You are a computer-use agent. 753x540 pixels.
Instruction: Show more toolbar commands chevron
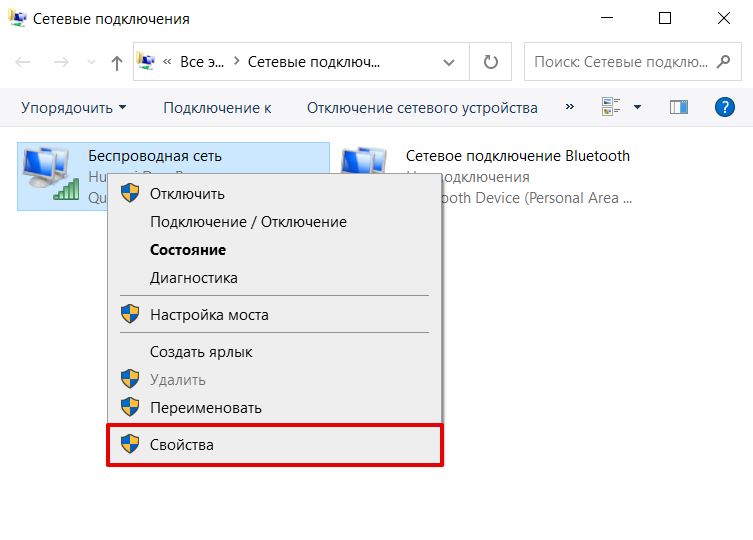pos(570,107)
